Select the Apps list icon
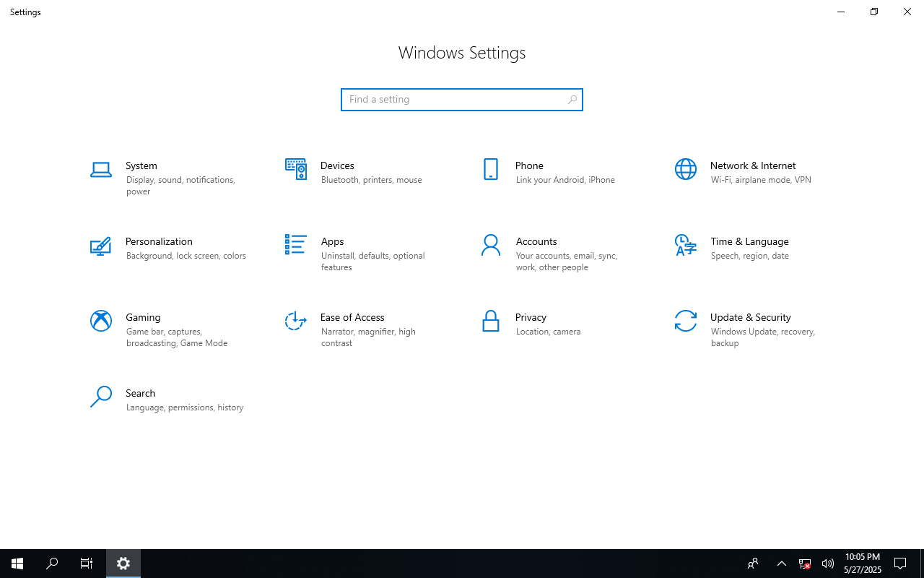The width and height of the screenshot is (924, 578). 296,245
